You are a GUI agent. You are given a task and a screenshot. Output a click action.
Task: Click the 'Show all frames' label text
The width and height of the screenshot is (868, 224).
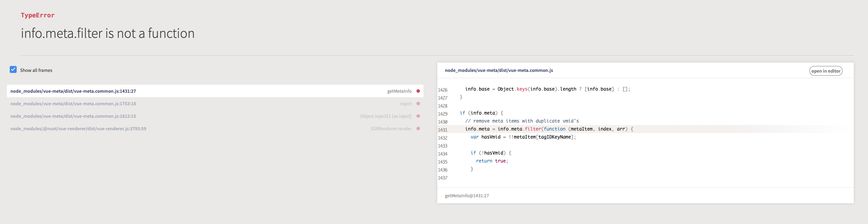pos(36,70)
